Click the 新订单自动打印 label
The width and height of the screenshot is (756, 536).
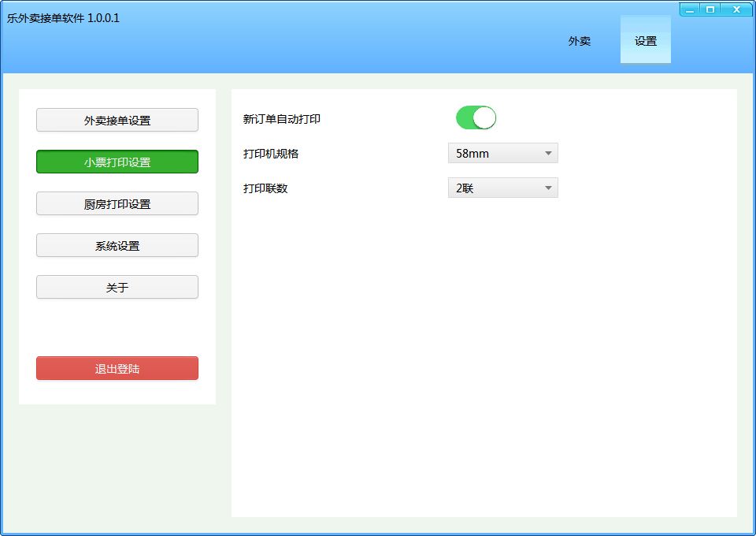[282, 120]
